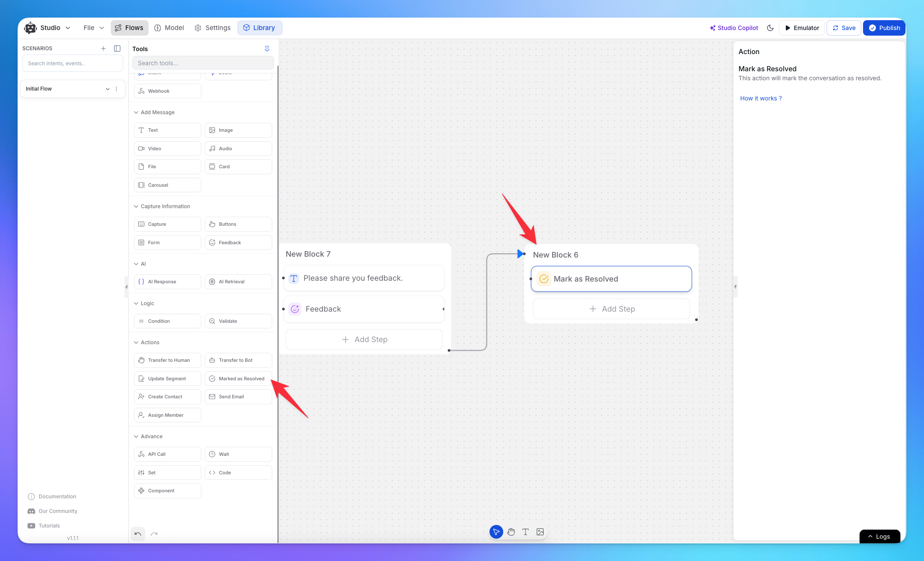Click the Publish button
The width and height of the screenshot is (924, 561).
click(884, 28)
